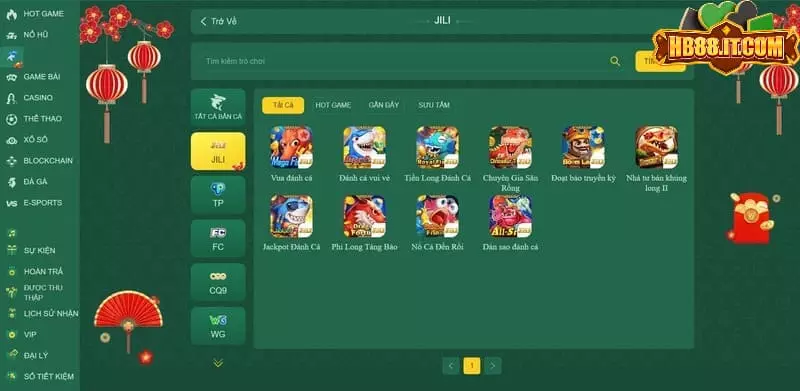Click the yellow search button

pyautogui.click(x=660, y=61)
